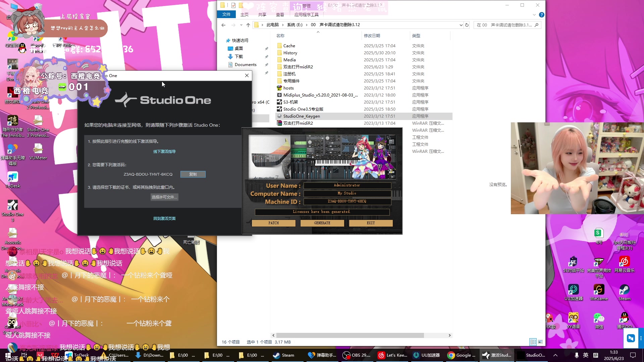Open ToDesk desktop icon
The image size is (644, 362).
click(13, 180)
